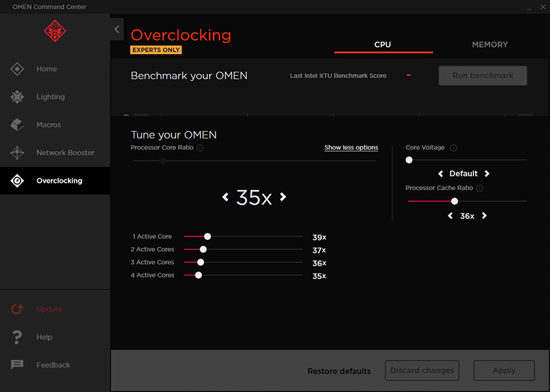Click the Help question mark icon

(17, 337)
